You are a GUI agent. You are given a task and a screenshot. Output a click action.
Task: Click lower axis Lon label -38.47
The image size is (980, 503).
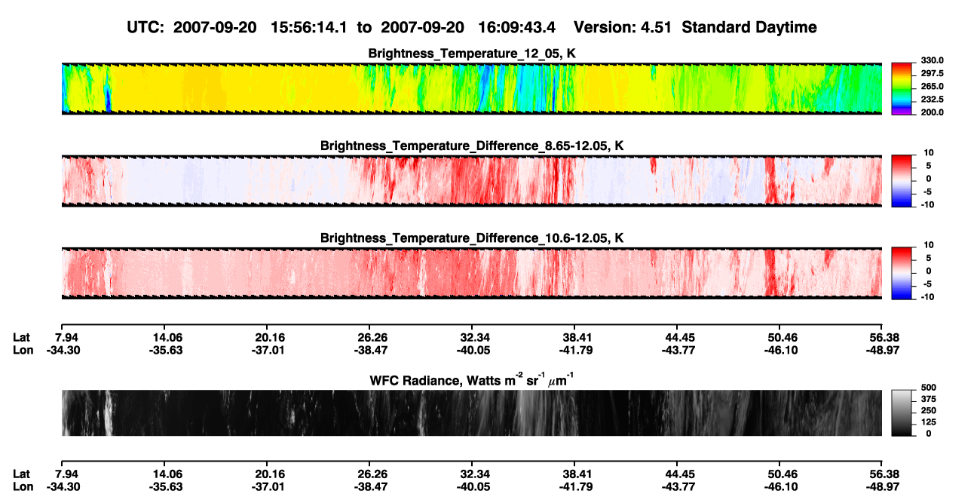pos(372,486)
